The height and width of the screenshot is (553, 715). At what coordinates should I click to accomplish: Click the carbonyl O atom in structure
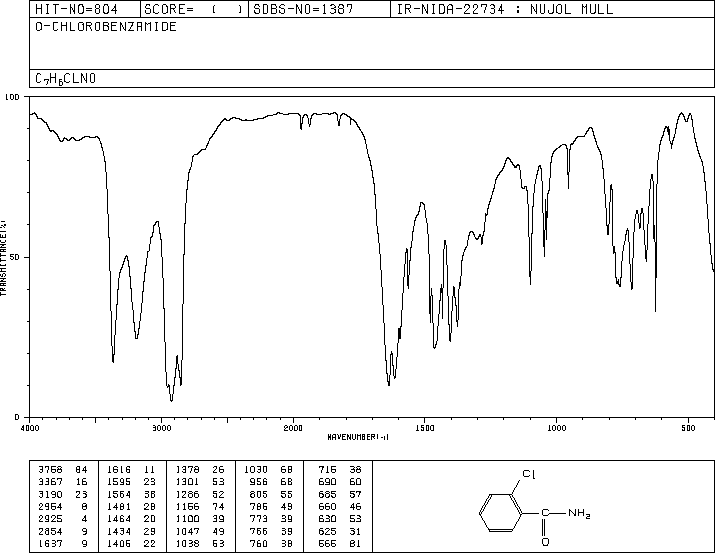[x=545, y=542]
